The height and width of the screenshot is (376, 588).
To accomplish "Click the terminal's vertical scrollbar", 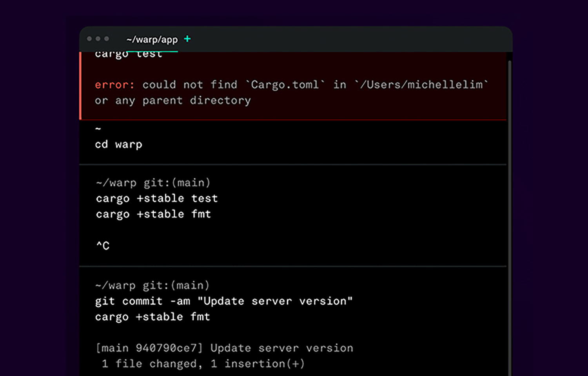I will click(x=510, y=218).
